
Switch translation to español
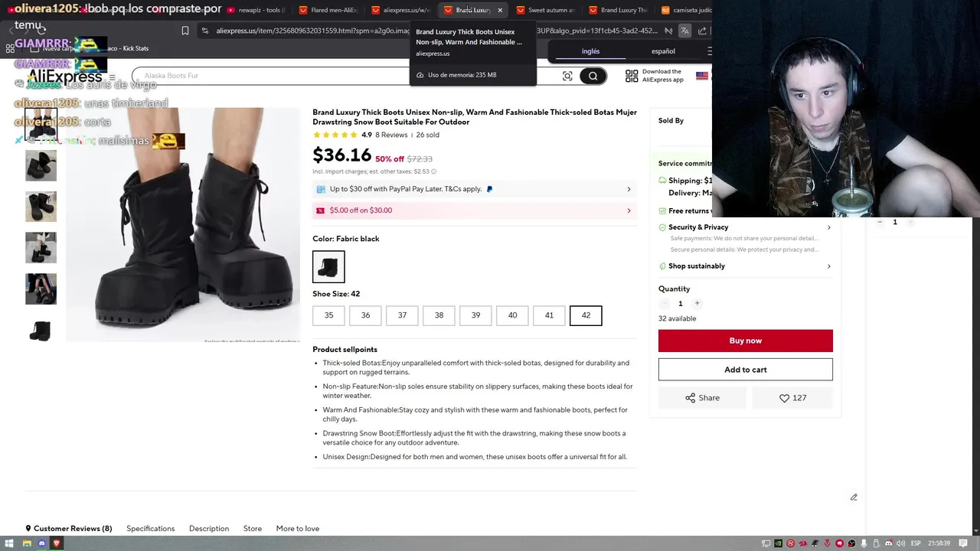pos(663,51)
